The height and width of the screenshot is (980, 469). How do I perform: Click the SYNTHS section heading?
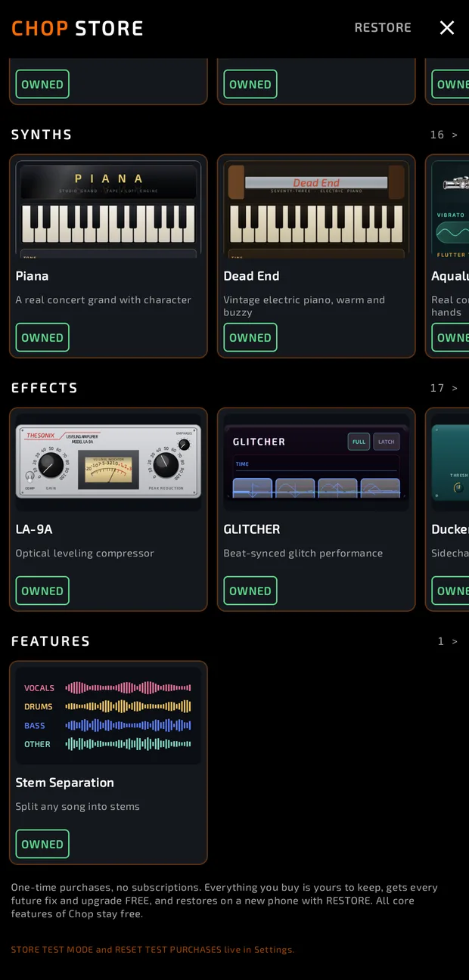pyautogui.click(x=42, y=135)
